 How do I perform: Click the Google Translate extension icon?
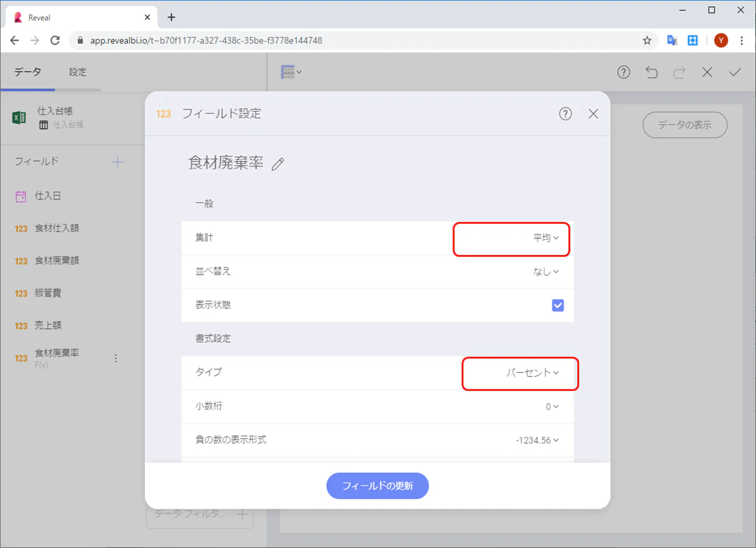pos(672,41)
